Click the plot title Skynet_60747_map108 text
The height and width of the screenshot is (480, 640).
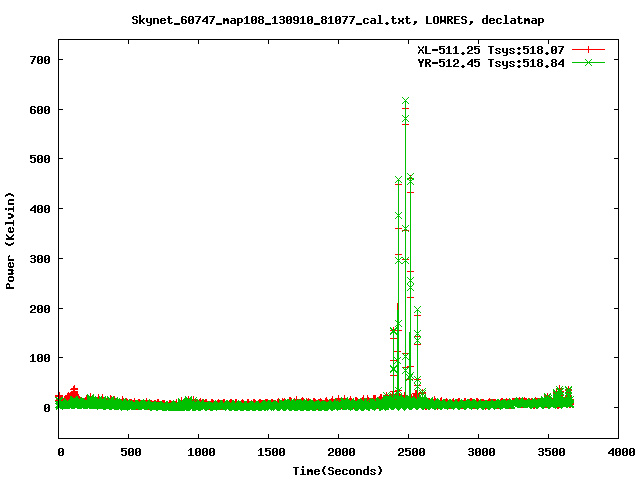338,20
